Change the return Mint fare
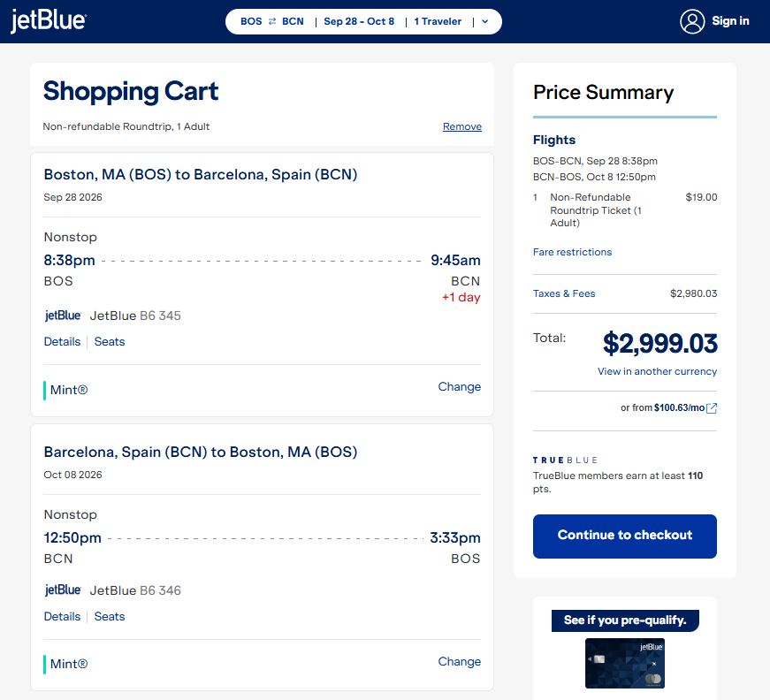Image resolution: width=770 pixels, height=700 pixels. coord(459,662)
